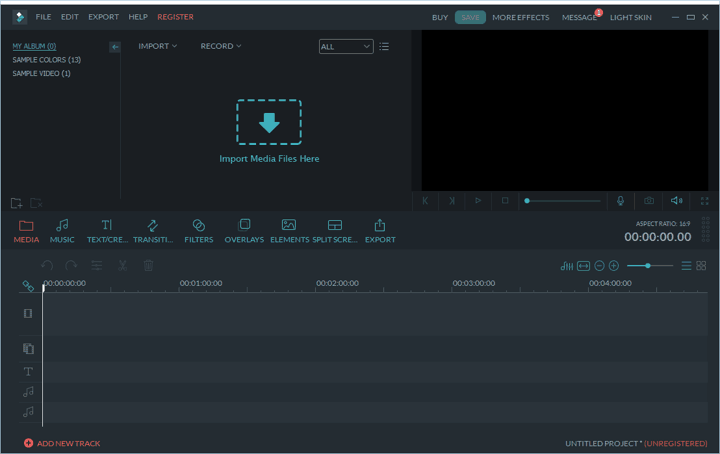Click the video track icon
Viewport: 720px width, 454px height.
28,314
